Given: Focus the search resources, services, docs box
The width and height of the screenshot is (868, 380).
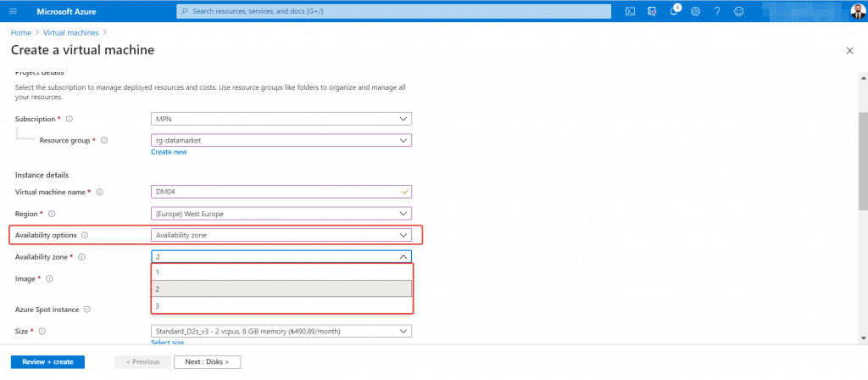Looking at the screenshot, I should tap(393, 11).
